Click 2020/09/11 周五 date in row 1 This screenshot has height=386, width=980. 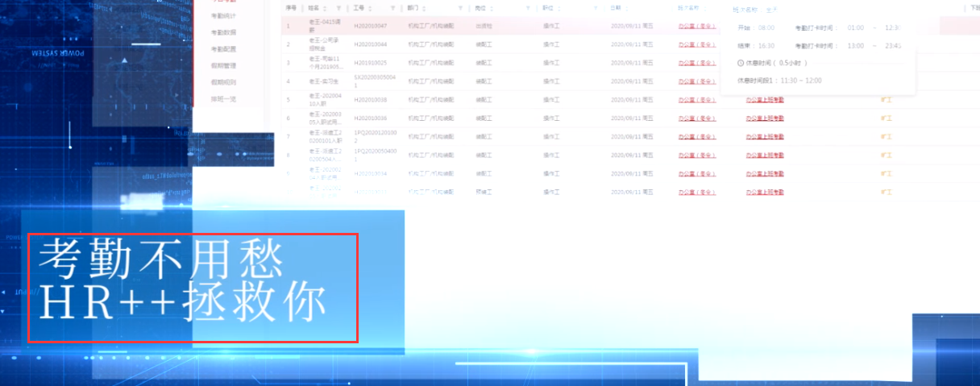(x=633, y=26)
